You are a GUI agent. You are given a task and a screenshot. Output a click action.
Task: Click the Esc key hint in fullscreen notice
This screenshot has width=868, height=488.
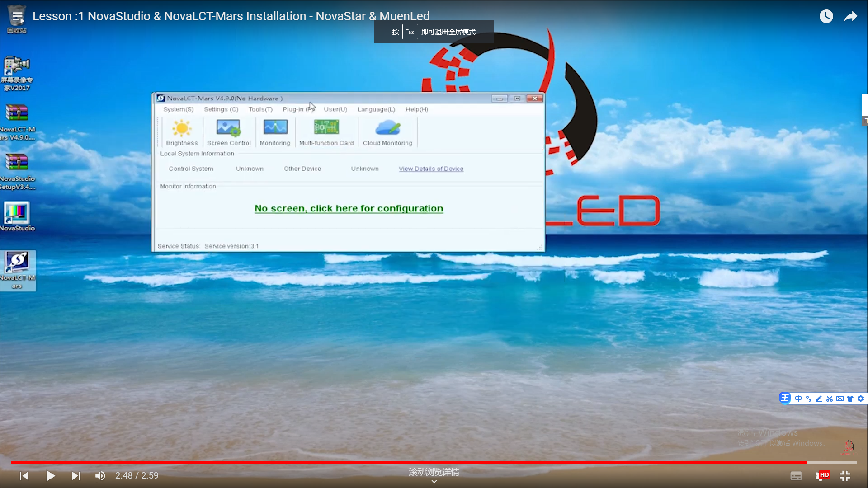(410, 32)
